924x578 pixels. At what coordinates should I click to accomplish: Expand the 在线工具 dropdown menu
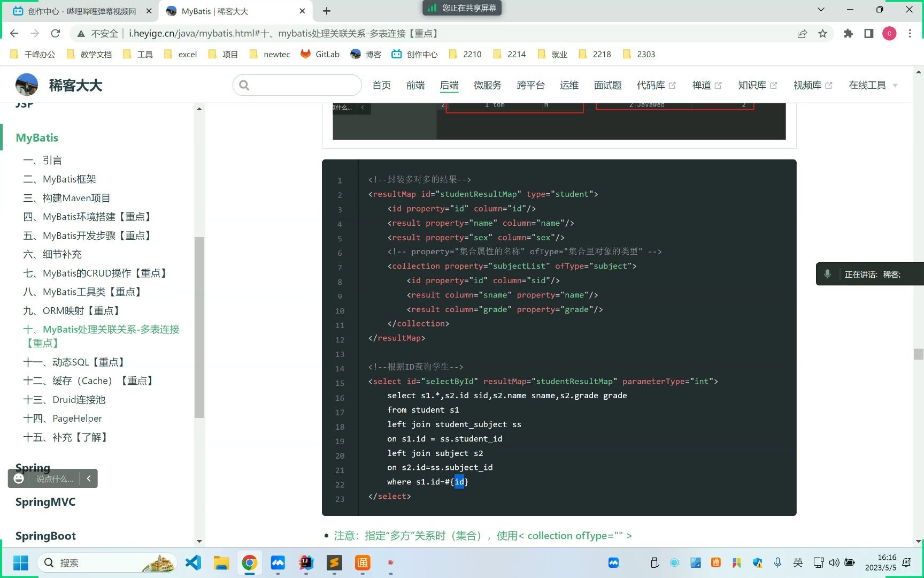point(873,85)
